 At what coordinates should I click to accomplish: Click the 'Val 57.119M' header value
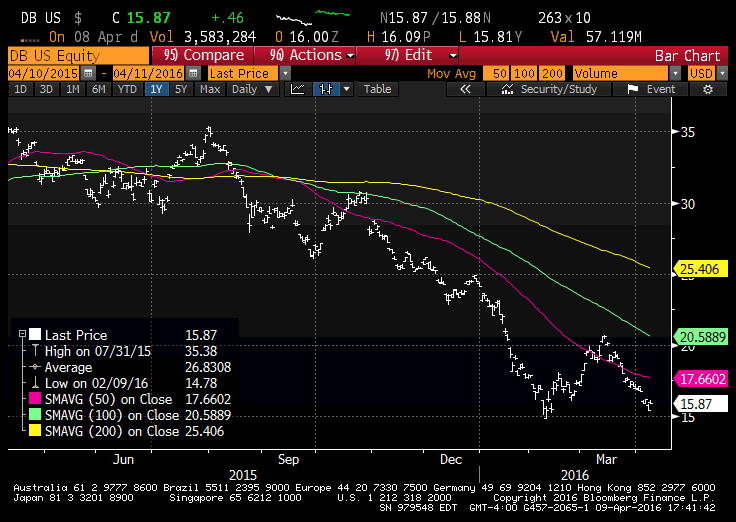[596, 37]
